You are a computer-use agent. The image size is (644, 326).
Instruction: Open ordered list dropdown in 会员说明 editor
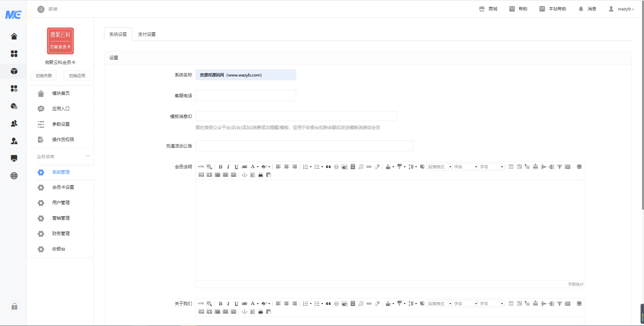pyautogui.click(x=311, y=167)
